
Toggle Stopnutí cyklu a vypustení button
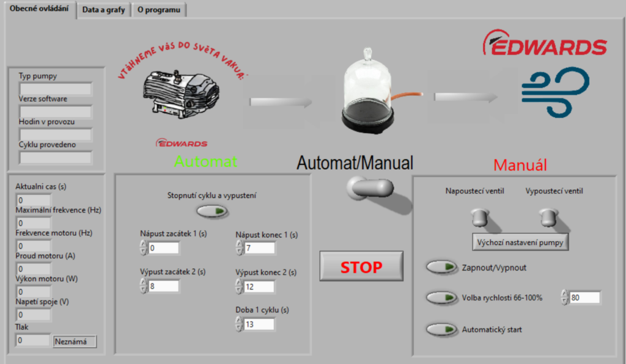(212, 211)
